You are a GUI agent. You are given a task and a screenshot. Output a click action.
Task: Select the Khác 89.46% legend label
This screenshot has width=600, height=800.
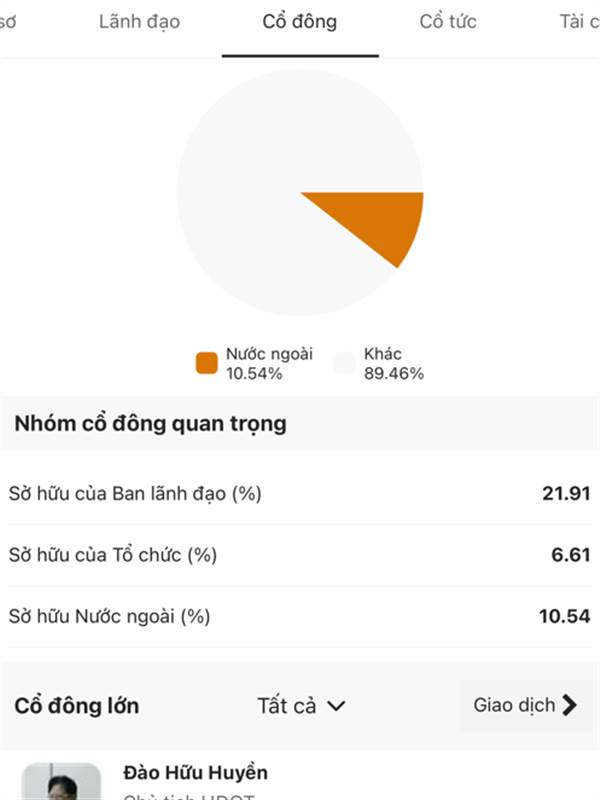393,364
